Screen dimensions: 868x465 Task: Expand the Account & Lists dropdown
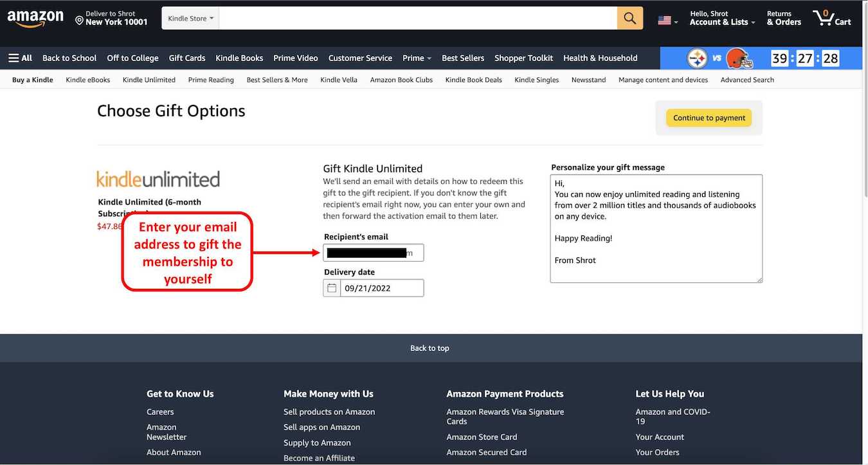tap(722, 18)
